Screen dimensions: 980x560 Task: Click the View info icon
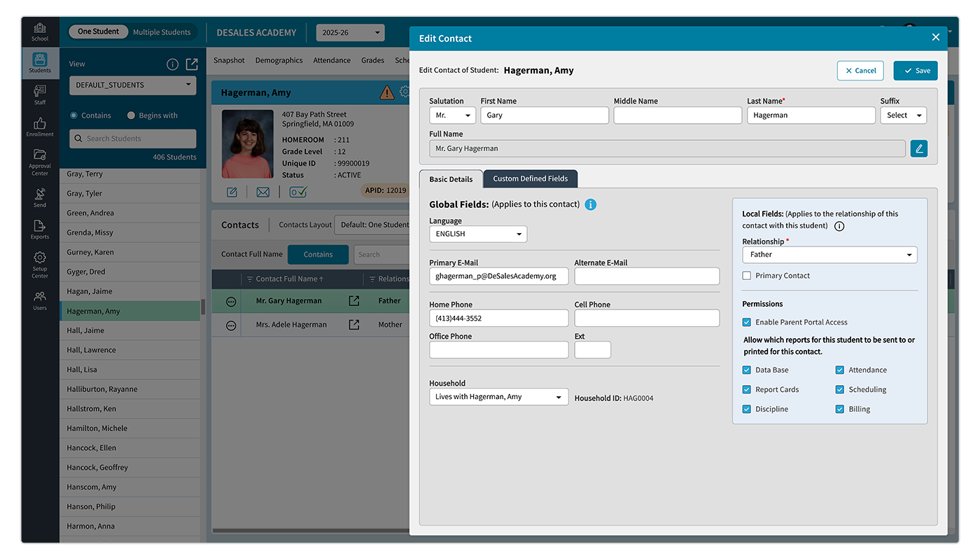[172, 64]
